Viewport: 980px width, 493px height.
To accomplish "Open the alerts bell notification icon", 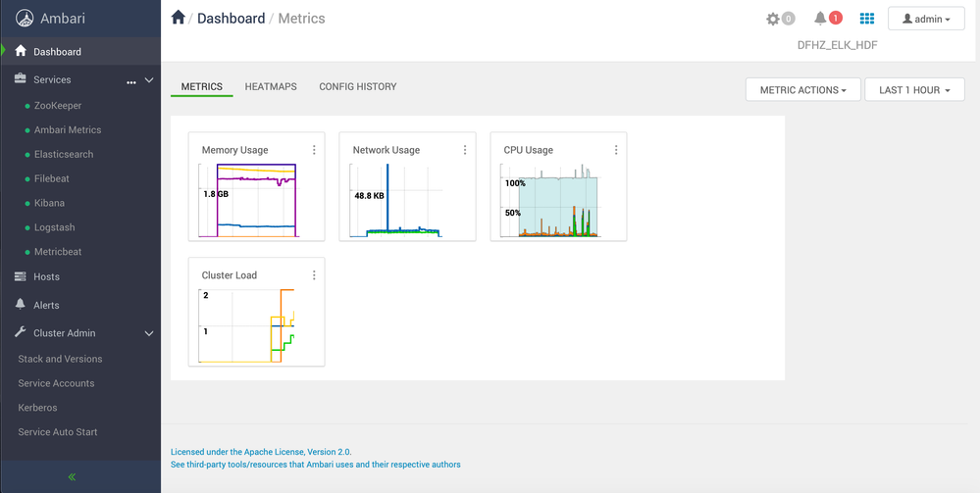I will (x=821, y=19).
